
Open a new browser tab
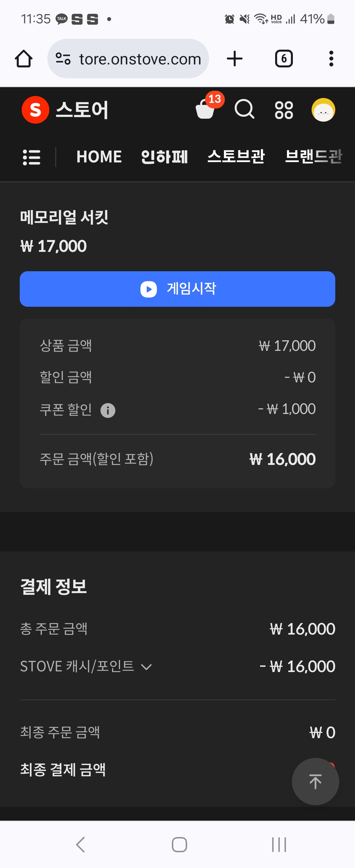pyautogui.click(x=234, y=59)
